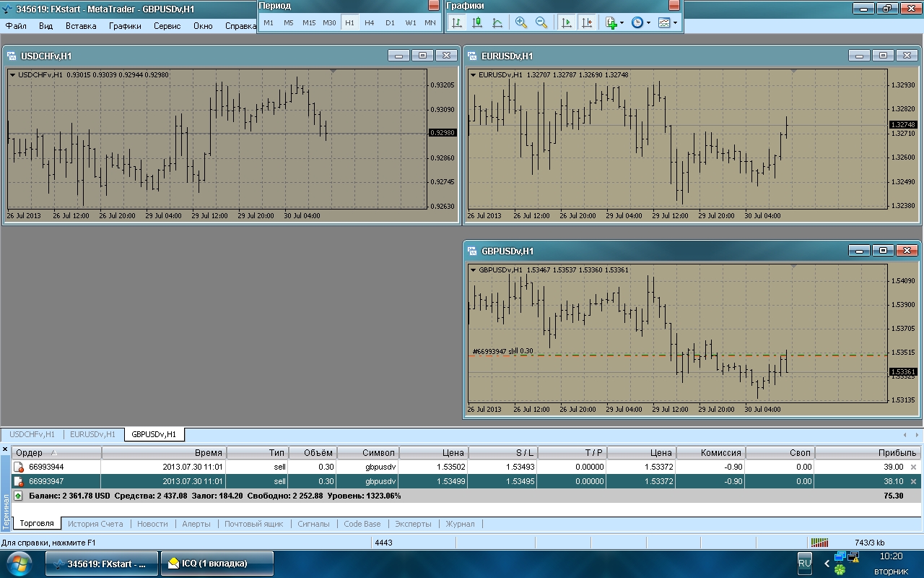Select the M5 timeframe
The height and width of the screenshot is (578, 924).
(x=289, y=22)
